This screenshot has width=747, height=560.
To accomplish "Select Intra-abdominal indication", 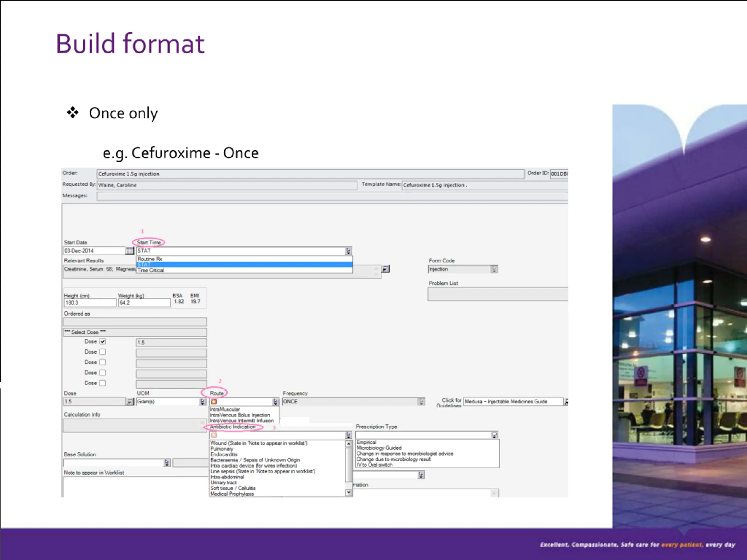I will [277, 477].
